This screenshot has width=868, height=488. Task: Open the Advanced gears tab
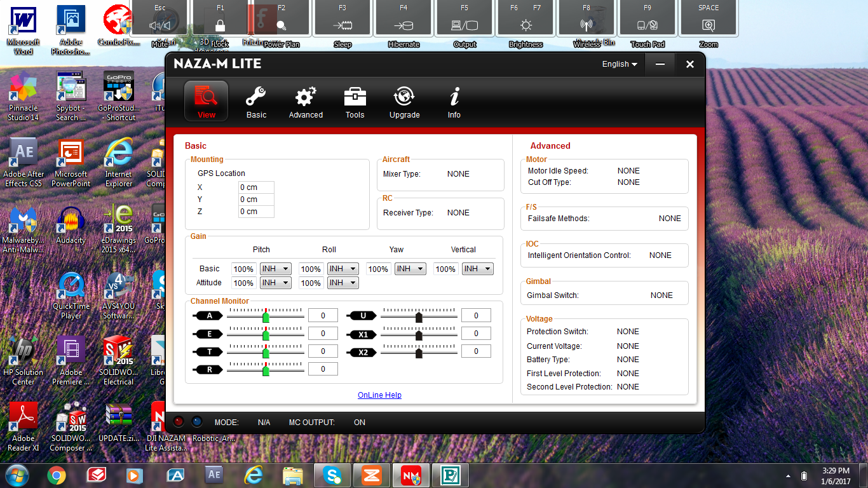coord(306,102)
